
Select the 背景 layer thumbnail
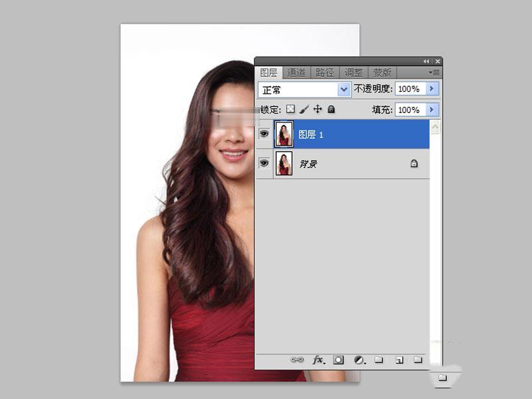[x=284, y=164]
